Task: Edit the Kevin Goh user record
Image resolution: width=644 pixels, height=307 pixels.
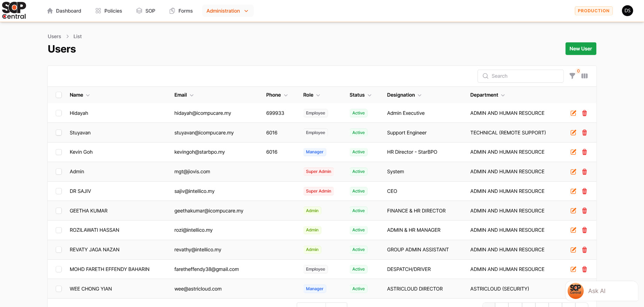Action: point(573,152)
